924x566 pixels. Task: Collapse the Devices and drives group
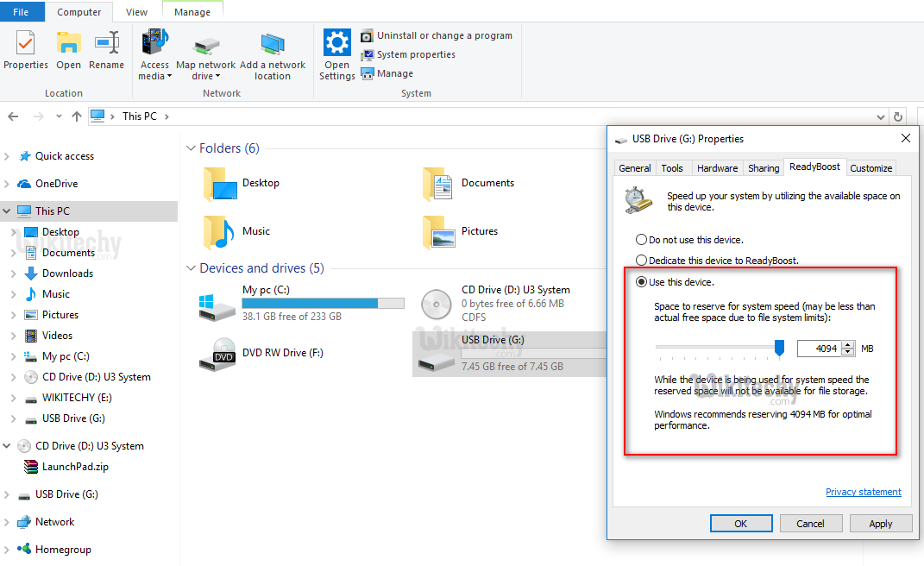[x=191, y=268]
